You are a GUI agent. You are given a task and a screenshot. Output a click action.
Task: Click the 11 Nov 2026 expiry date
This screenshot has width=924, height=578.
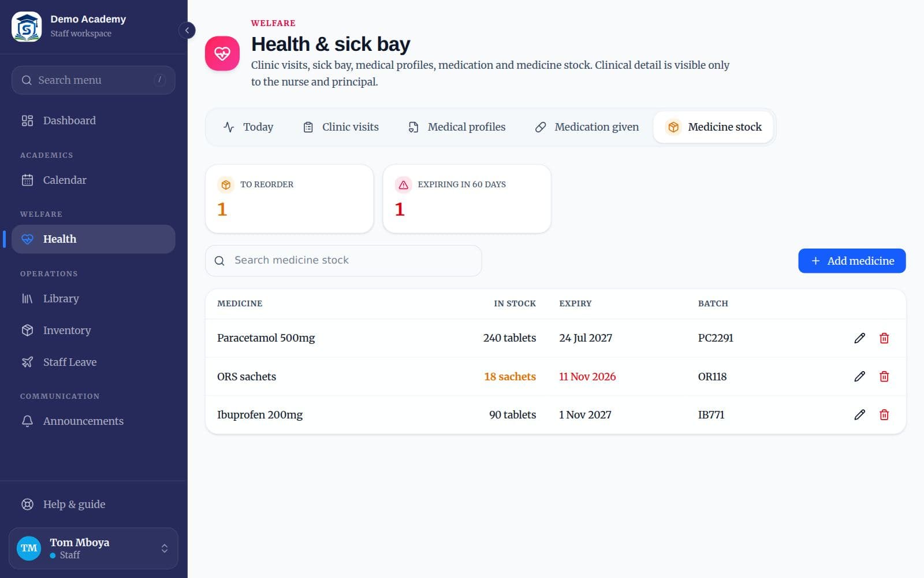point(587,377)
